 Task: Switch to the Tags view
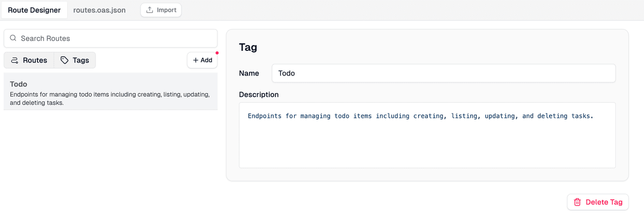tap(75, 61)
